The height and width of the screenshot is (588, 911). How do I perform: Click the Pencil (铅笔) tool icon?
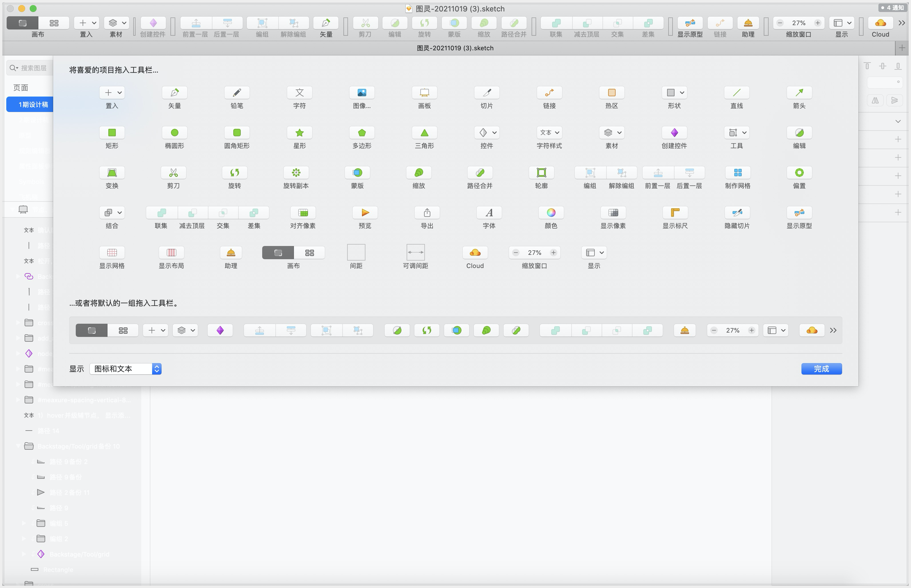click(236, 93)
